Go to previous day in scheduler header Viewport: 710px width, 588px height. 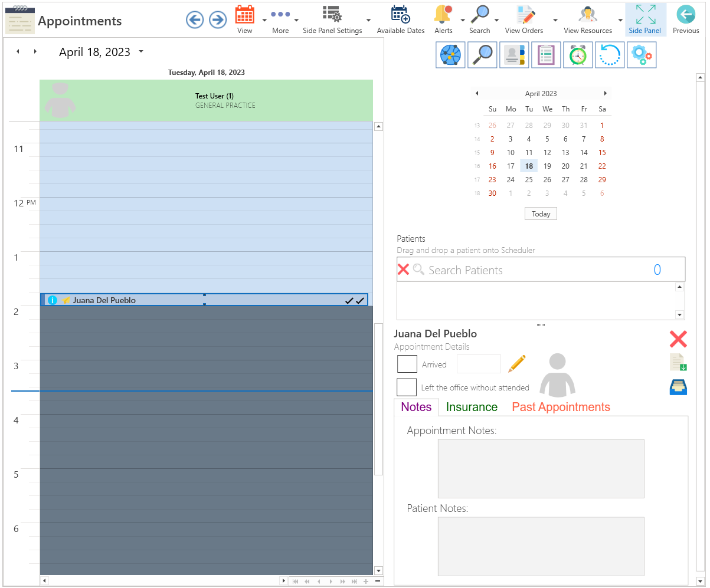point(18,52)
